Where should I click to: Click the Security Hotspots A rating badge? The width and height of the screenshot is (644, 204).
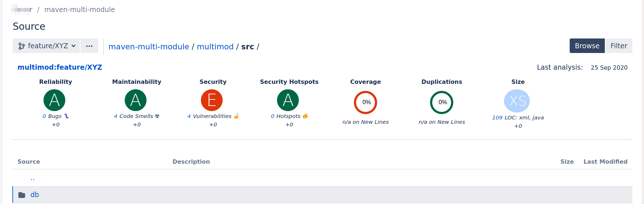click(x=288, y=100)
